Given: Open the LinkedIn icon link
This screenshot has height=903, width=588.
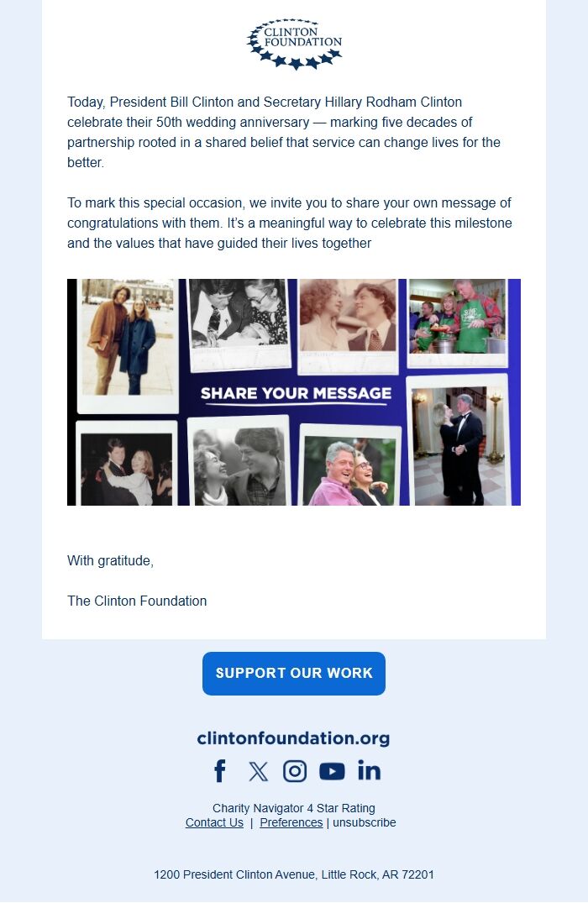Looking at the screenshot, I should point(369,770).
